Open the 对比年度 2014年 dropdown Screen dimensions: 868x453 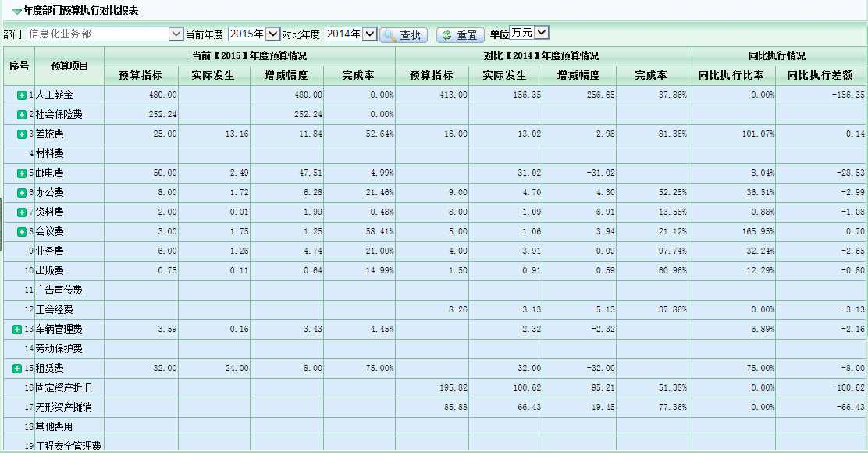pos(370,34)
